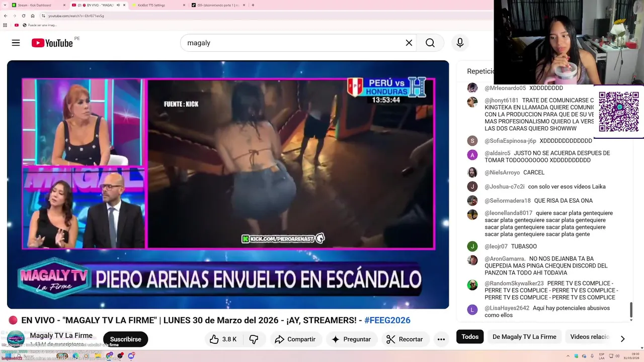
Task: Open the ESP LAA language indicator
Action: (602, 356)
